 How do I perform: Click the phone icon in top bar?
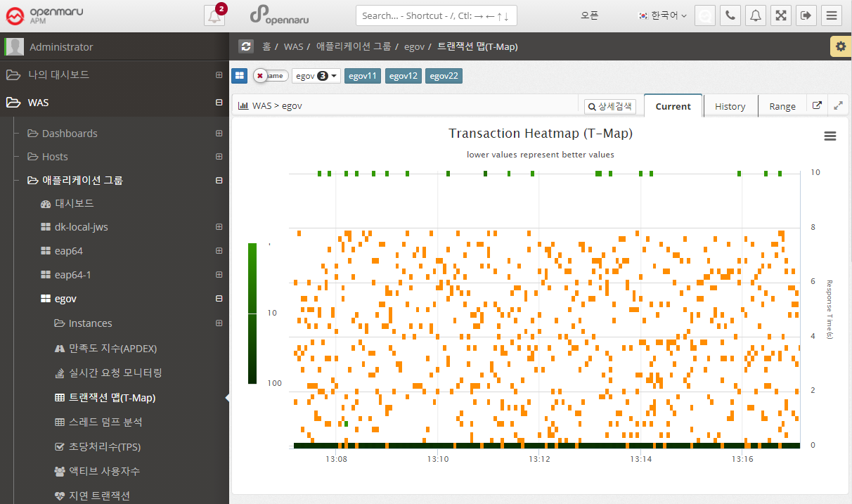pos(730,15)
